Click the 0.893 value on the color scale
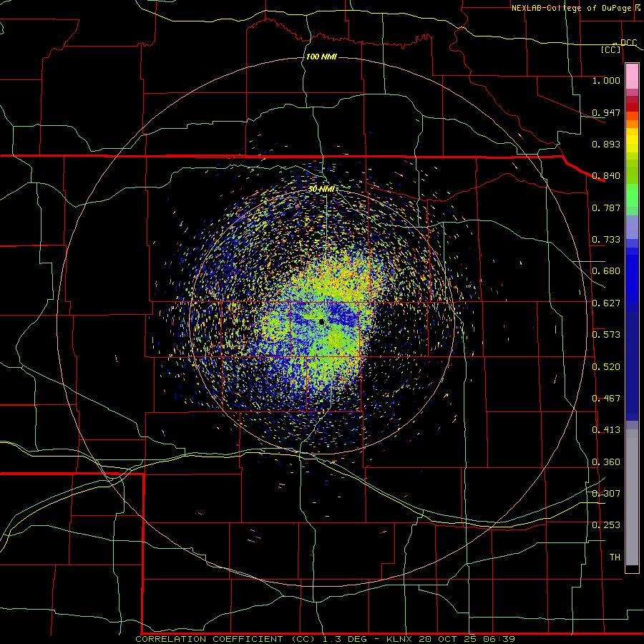 tap(606, 144)
